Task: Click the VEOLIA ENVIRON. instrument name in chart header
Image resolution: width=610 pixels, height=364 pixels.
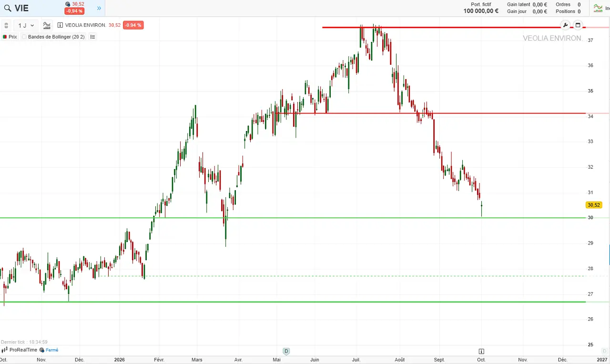Action: coord(86,25)
